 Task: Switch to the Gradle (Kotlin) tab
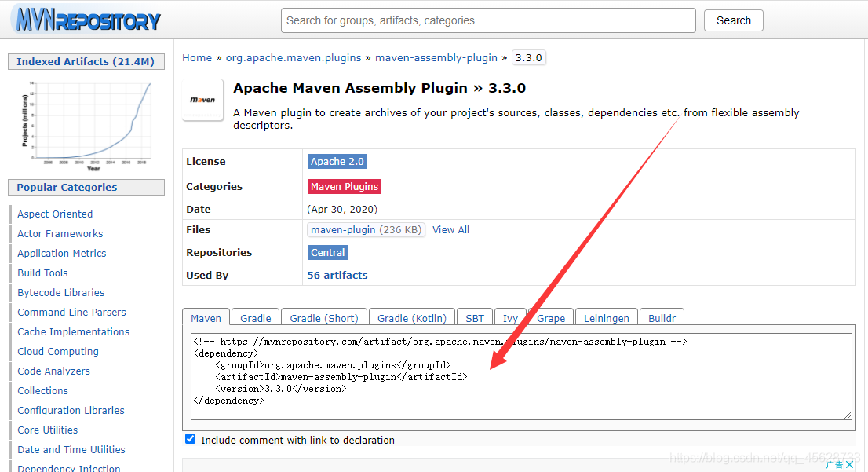coord(412,318)
